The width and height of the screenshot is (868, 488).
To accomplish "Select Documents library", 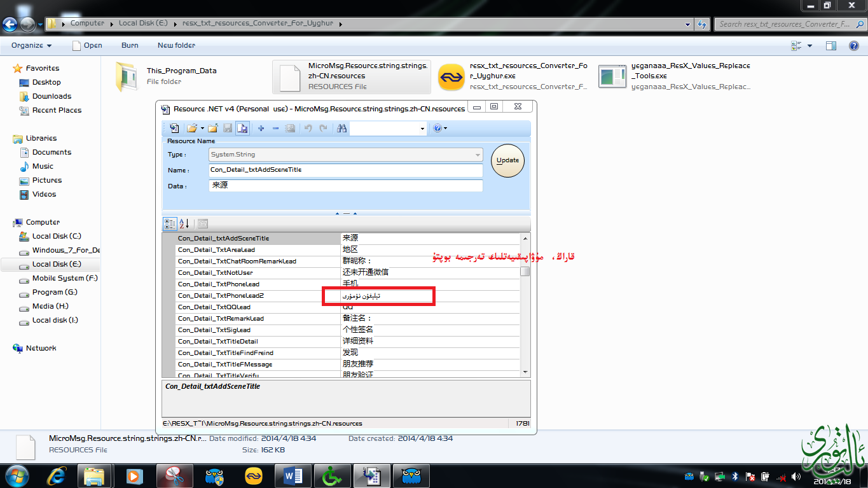I will (x=52, y=153).
